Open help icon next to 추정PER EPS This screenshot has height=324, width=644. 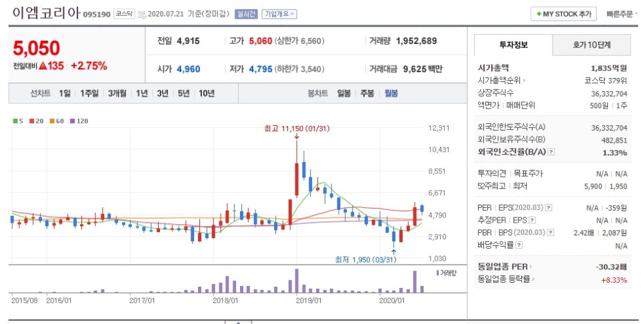tap(532, 221)
